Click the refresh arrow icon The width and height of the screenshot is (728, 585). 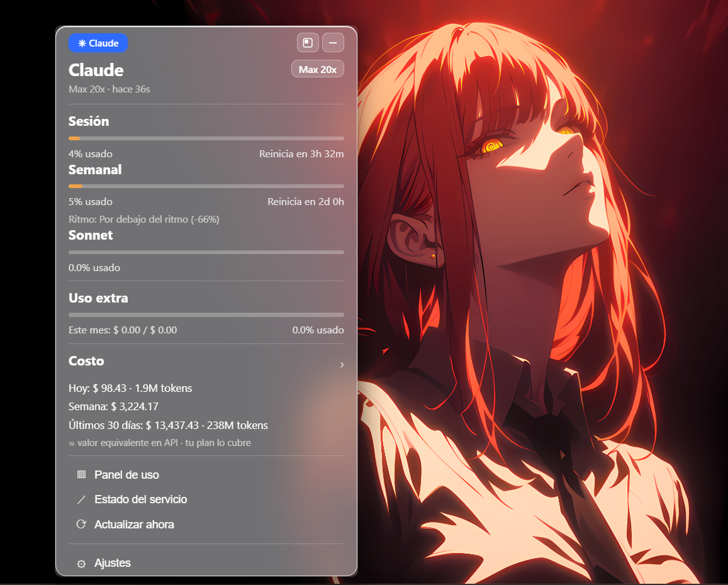(81, 524)
